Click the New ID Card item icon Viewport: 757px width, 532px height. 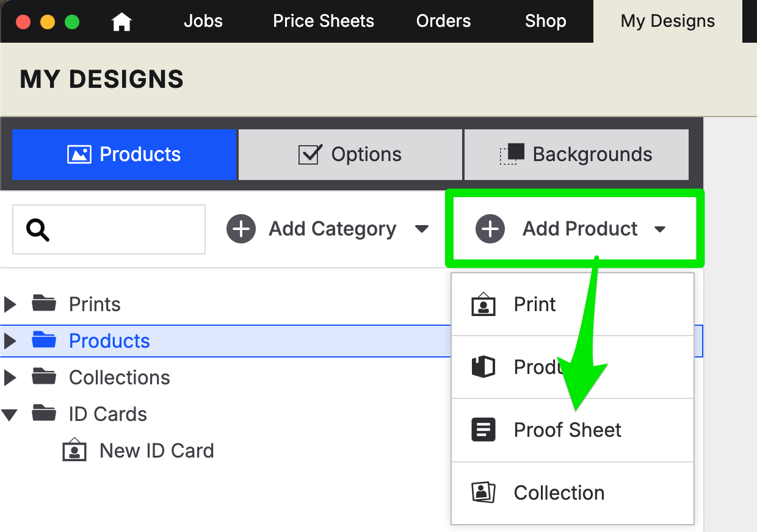74,450
